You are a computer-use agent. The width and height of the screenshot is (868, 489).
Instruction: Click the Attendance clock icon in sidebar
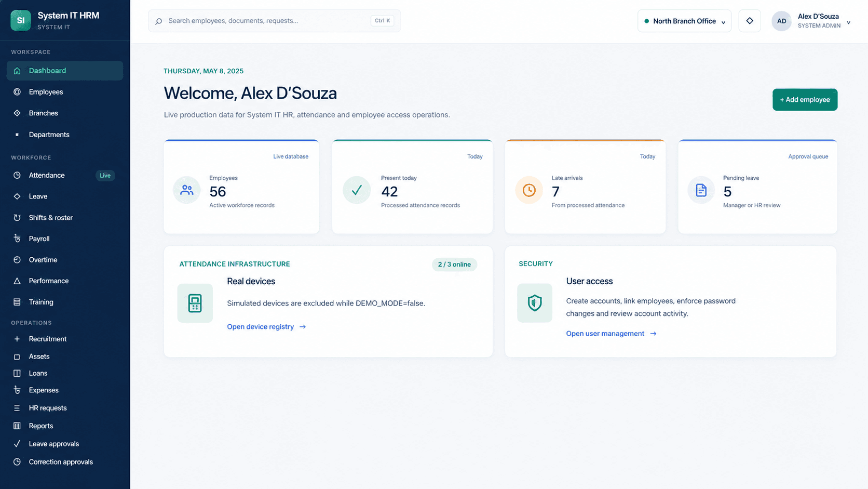tap(17, 176)
